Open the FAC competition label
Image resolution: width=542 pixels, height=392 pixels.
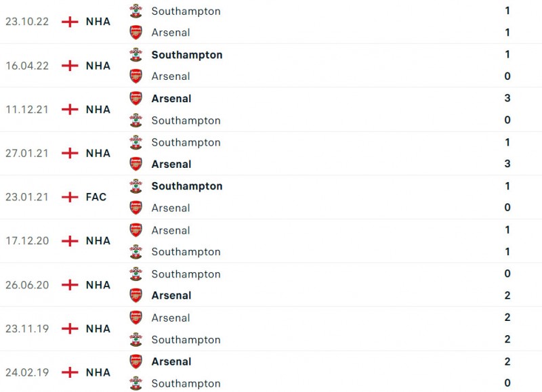pos(96,197)
